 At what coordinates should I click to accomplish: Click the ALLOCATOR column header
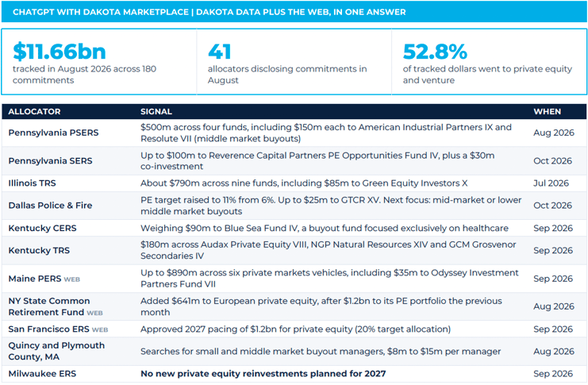[34, 111]
